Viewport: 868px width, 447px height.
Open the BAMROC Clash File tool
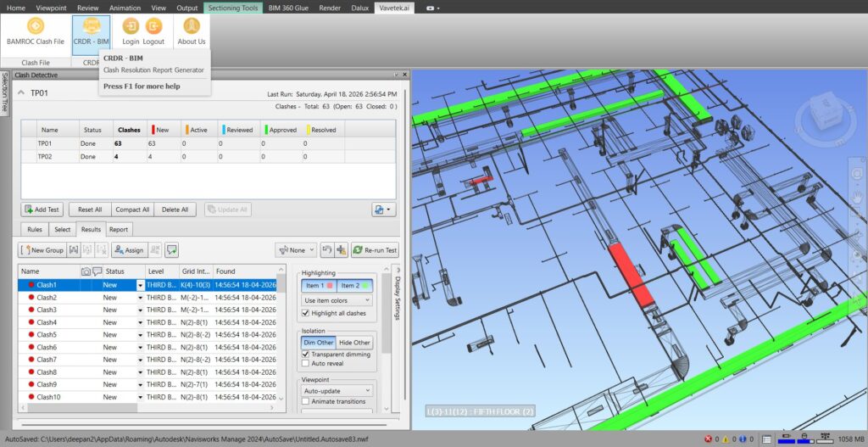click(36, 31)
